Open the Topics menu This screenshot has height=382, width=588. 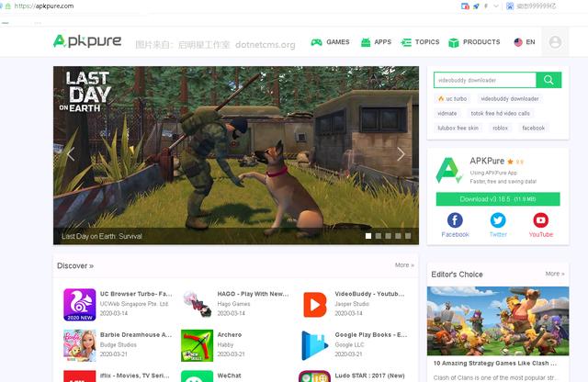pyautogui.click(x=420, y=42)
